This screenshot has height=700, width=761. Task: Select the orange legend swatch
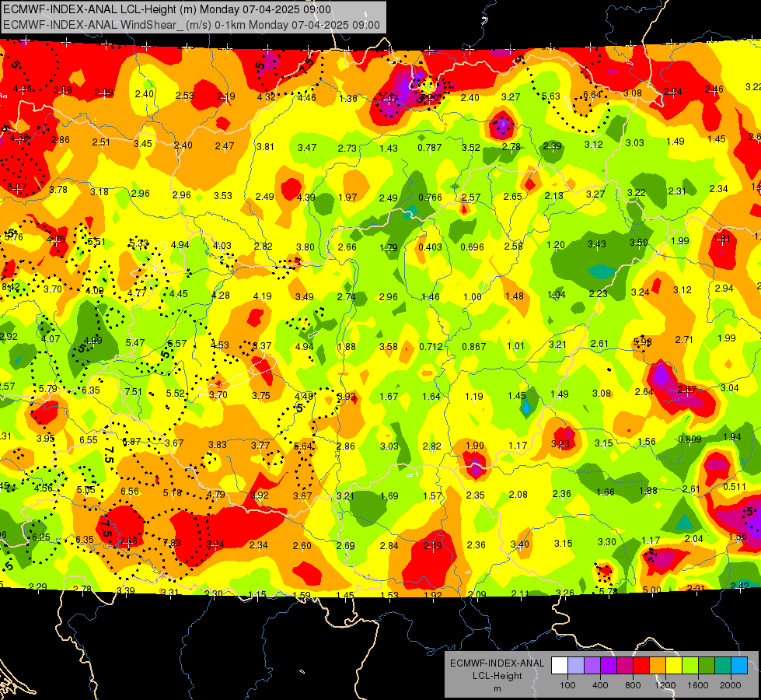tap(658, 666)
